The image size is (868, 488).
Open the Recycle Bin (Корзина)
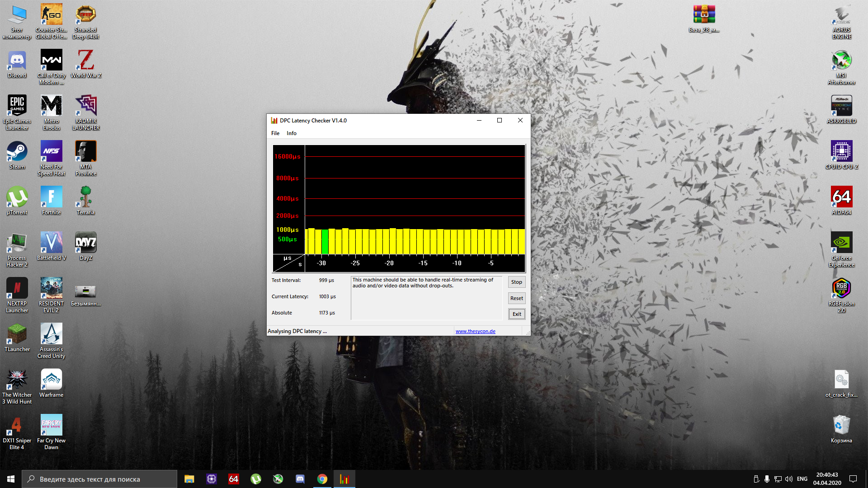841,428
